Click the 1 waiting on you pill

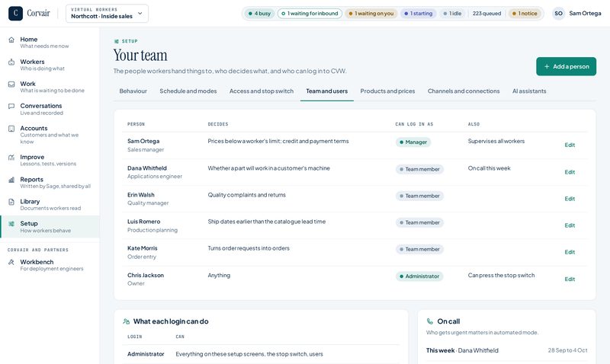tap(371, 13)
